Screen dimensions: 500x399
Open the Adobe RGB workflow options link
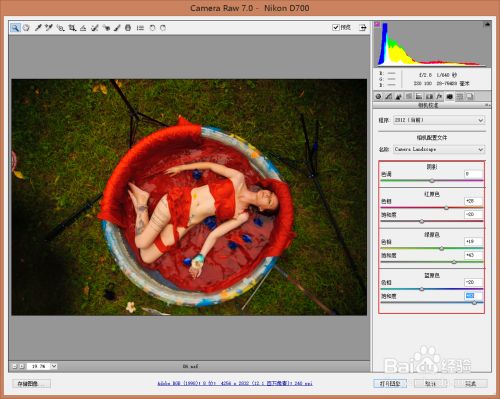tap(235, 383)
